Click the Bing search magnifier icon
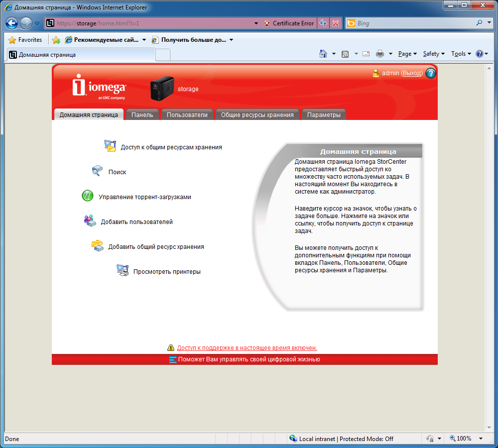Screen dimensions: 498x448 pos(479,23)
